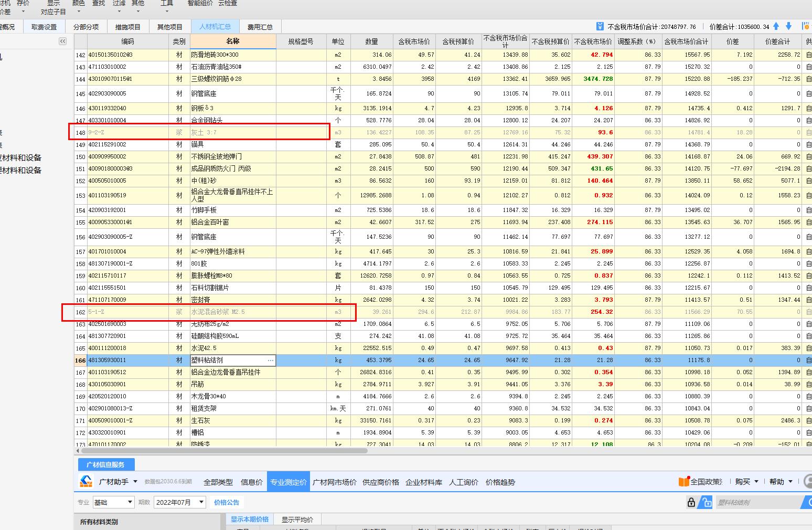
Task: Open the column settings gear icon
Action: tap(806, 26)
